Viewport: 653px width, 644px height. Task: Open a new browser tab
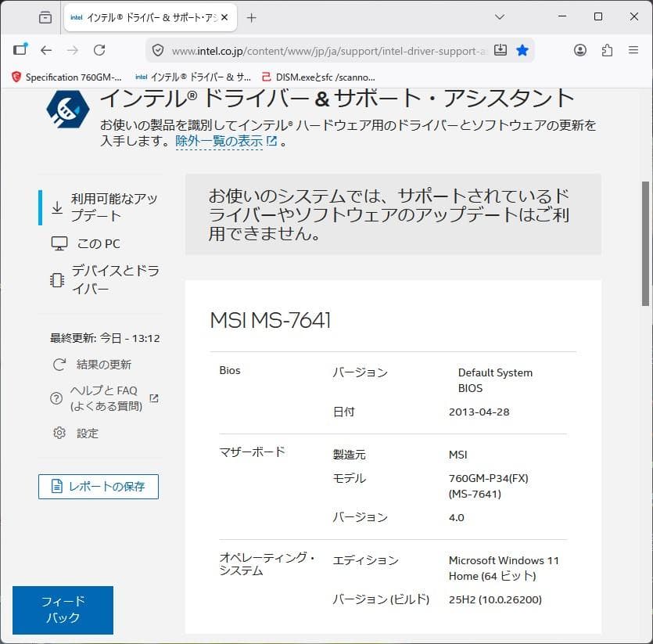click(251, 17)
